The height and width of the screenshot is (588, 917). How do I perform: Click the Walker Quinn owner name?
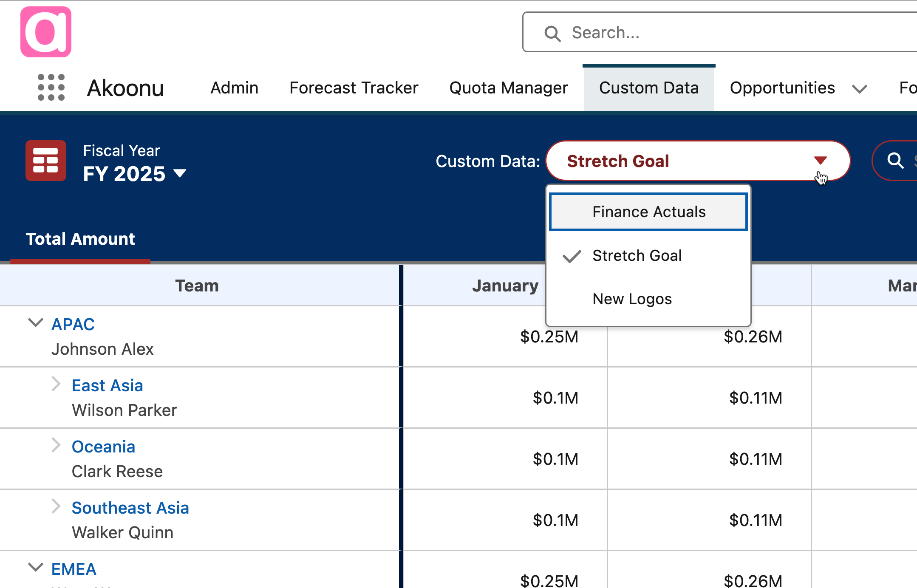(x=122, y=532)
